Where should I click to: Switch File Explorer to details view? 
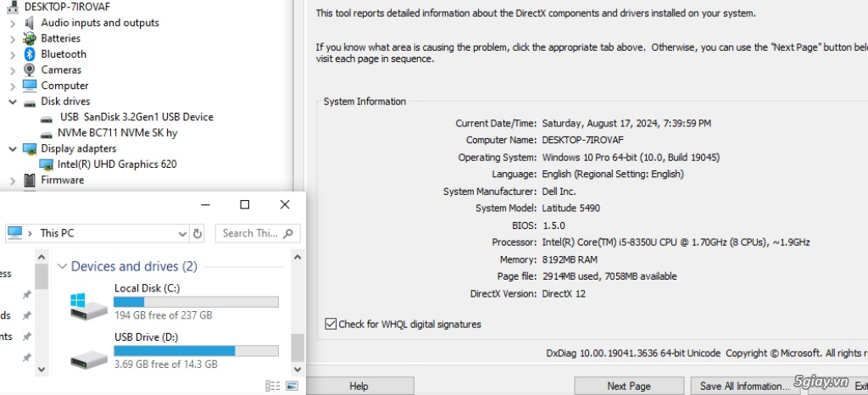pos(272,386)
